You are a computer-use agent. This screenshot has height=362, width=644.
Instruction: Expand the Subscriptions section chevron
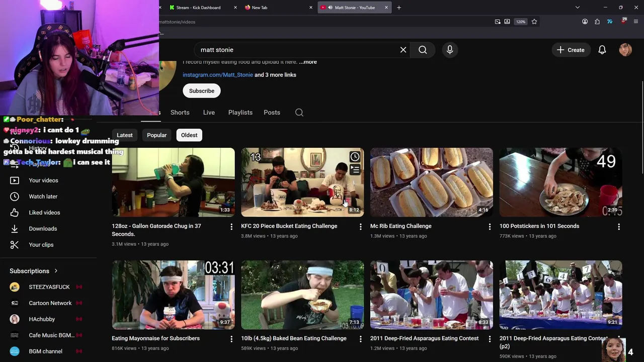pos(56,271)
